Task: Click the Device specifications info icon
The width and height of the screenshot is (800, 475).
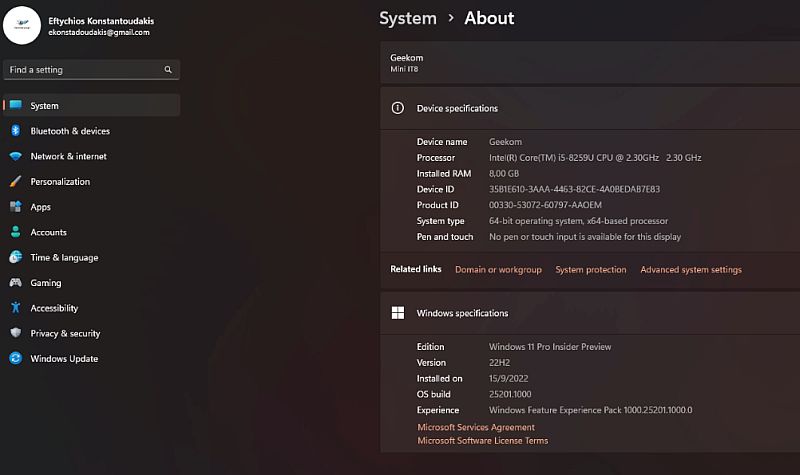Action: pyautogui.click(x=397, y=108)
